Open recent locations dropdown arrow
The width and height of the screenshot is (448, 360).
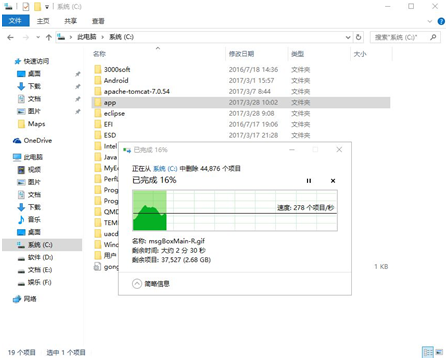(x=38, y=37)
